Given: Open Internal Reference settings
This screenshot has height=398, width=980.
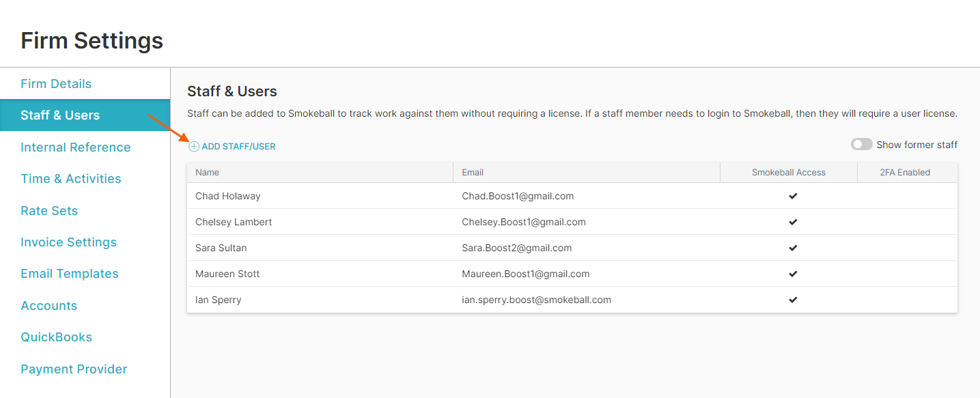Looking at the screenshot, I should click(x=75, y=147).
